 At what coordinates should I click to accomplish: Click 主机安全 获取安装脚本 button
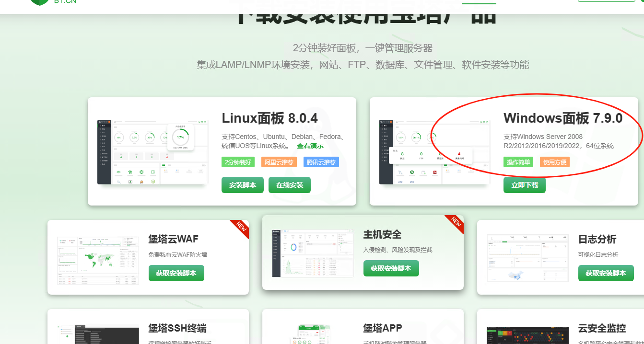point(391,268)
